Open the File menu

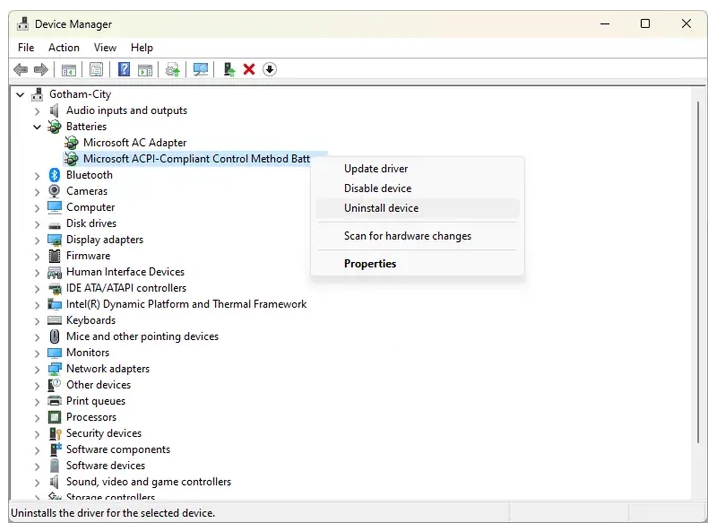click(x=26, y=47)
